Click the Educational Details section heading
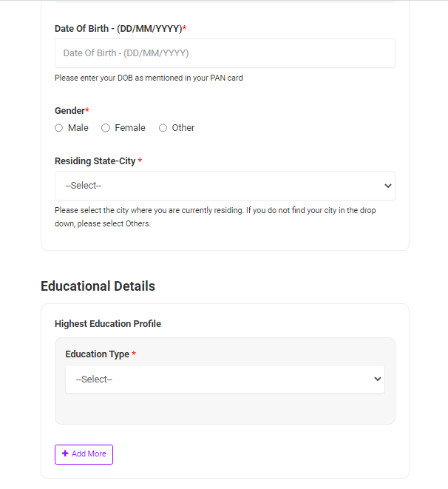 98,286
